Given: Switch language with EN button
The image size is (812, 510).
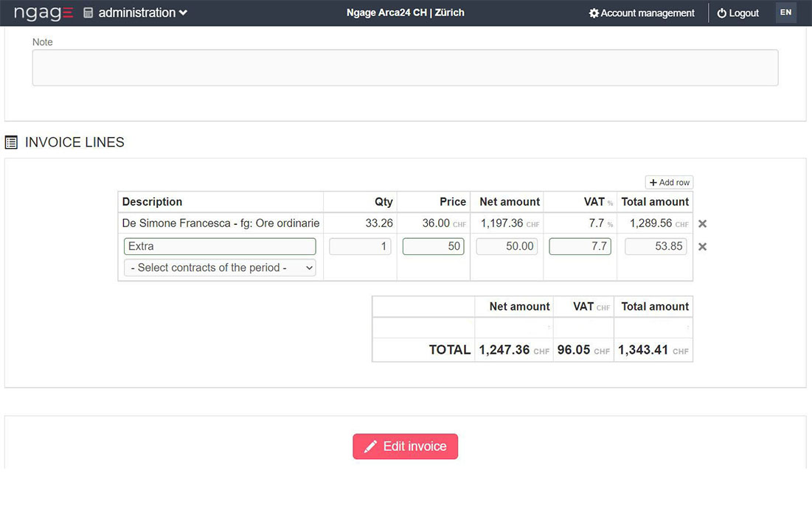Looking at the screenshot, I should pyautogui.click(x=785, y=13).
